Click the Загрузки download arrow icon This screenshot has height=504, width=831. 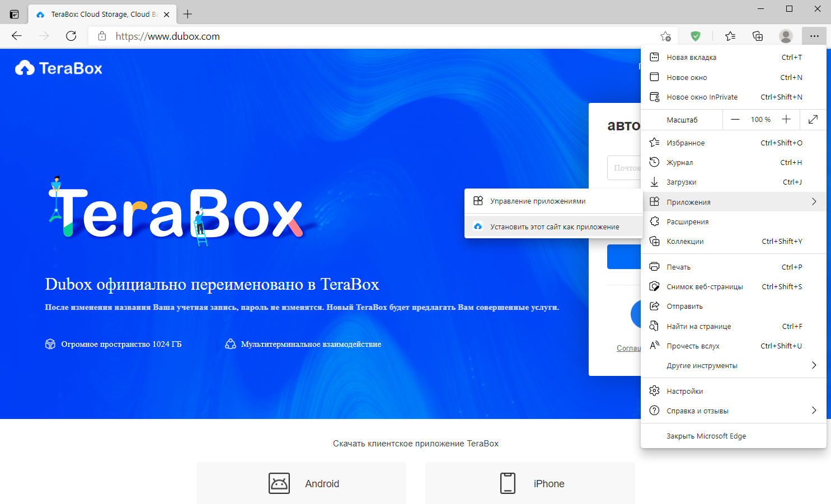click(x=654, y=182)
